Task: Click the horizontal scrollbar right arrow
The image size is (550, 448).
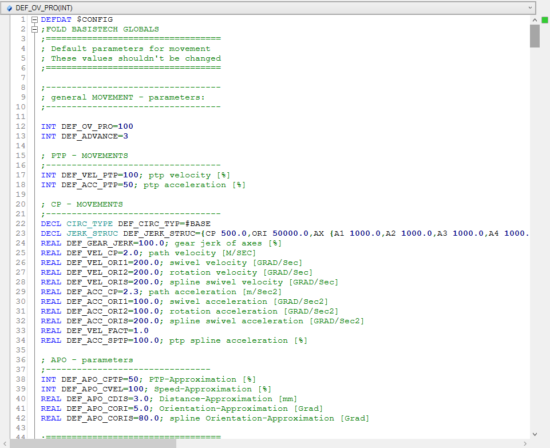Action: 525,444
